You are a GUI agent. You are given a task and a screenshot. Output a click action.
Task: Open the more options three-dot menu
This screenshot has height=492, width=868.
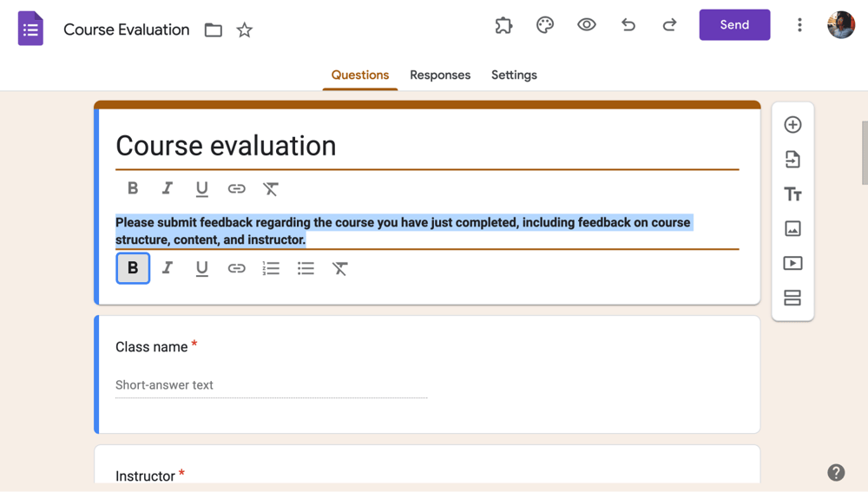[799, 25]
